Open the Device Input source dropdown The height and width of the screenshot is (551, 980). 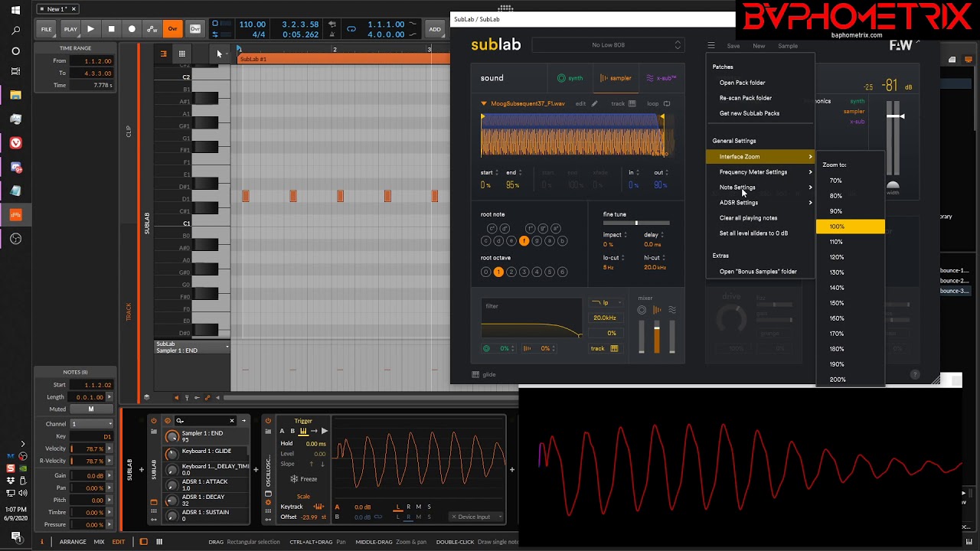tap(475, 517)
